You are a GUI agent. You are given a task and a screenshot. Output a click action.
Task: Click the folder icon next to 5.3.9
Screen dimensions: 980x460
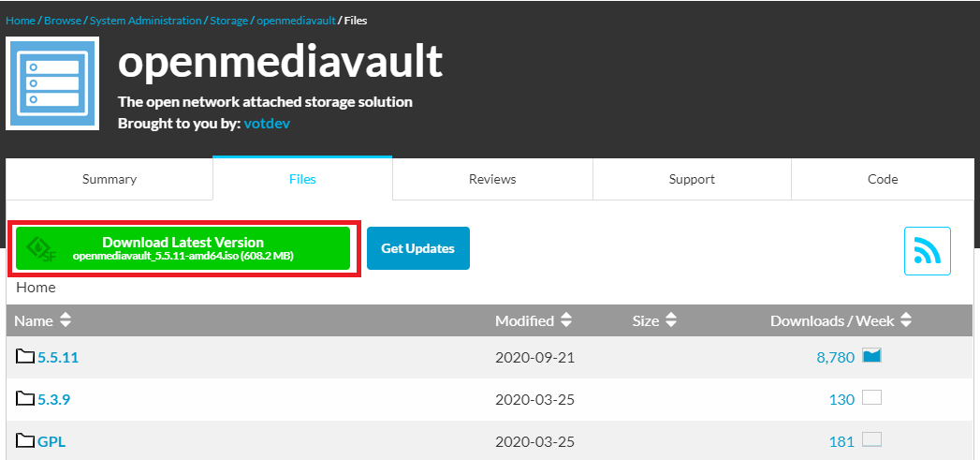(25, 399)
